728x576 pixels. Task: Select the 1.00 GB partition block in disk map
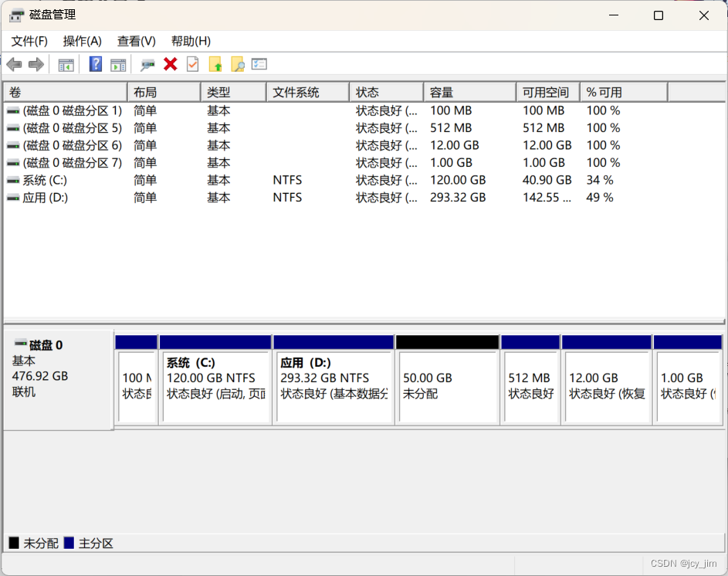(688, 380)
